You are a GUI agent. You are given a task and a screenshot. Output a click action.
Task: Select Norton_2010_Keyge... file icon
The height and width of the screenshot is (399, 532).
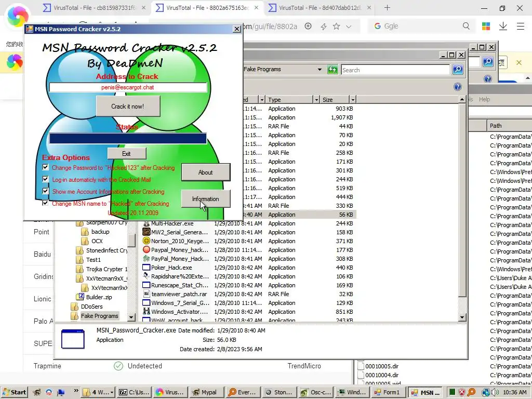click(x=146, y=241)
